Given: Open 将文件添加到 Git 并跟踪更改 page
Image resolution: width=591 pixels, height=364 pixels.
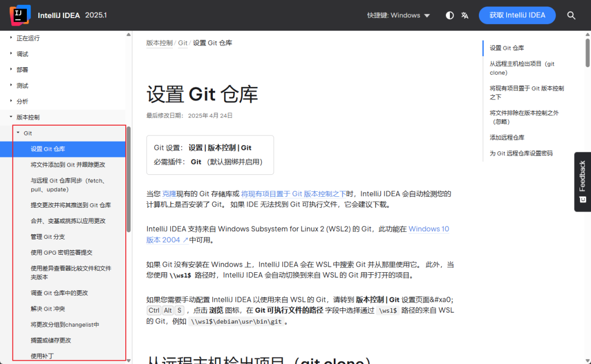Looking at the screenshot, I should coord(68,165).
